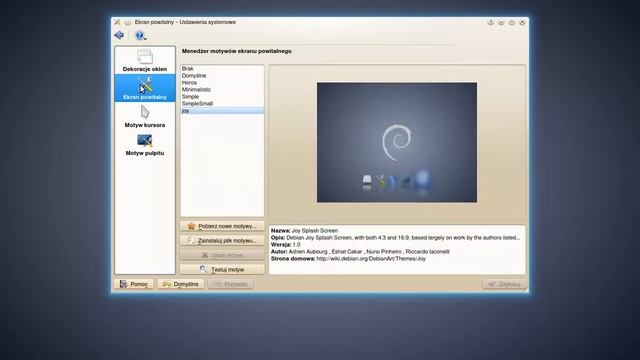
Task: Click the Testuj motyw button
Action: point(222,269)
